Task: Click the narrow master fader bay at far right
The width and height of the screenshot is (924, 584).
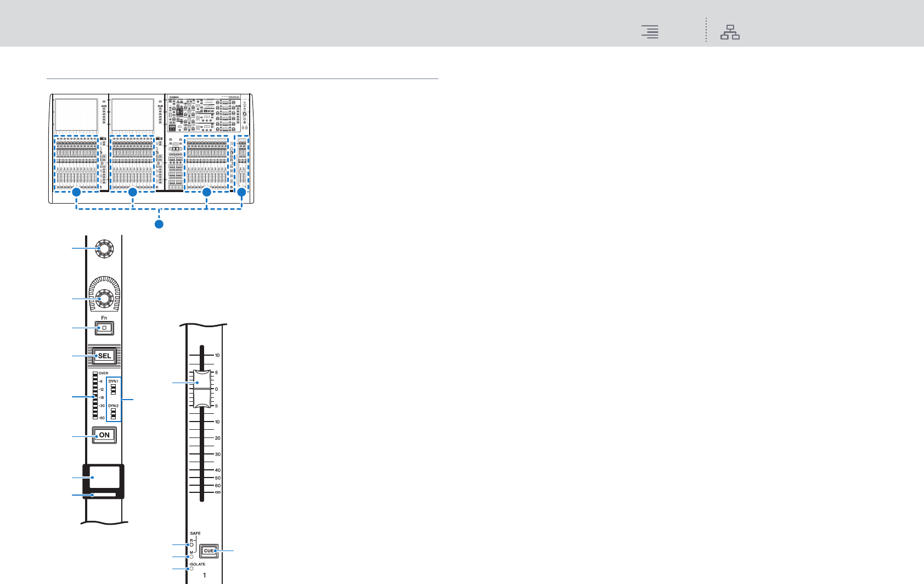Action: [242, 164]
